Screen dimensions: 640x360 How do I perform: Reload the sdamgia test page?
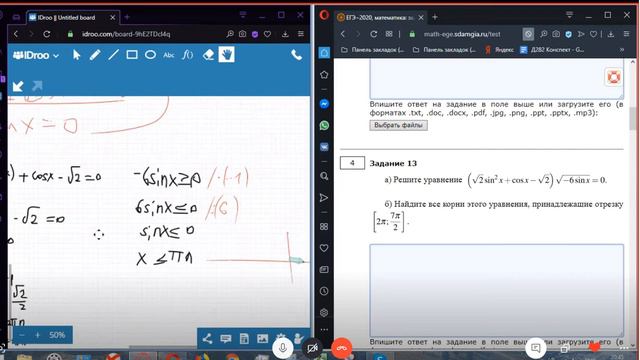pyautogui.click(x=373, y=34)
